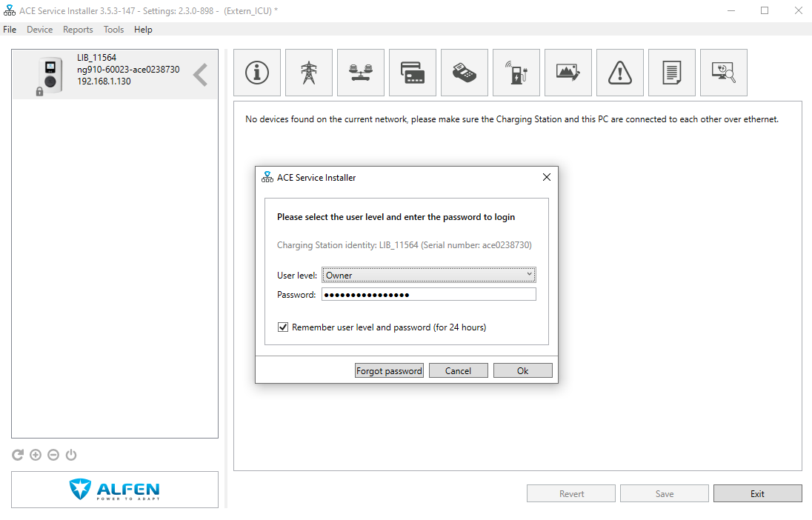Close the ACE Service Installer login dialog
This screenshot has height=520, width=812.
coord(546,177)
